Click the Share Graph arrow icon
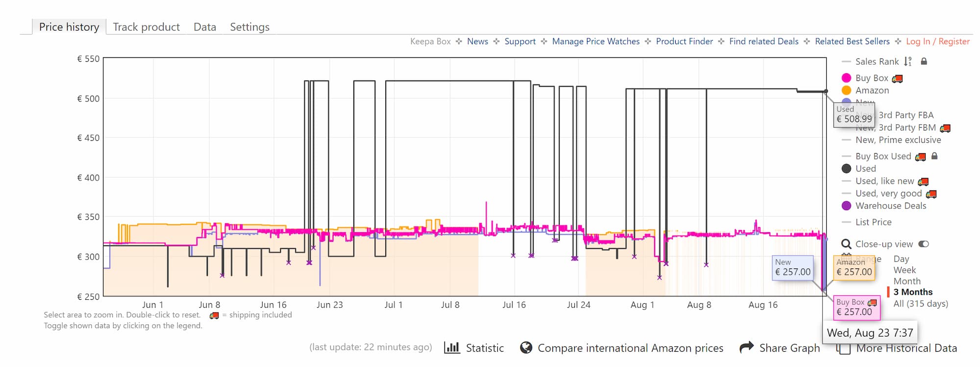980x367 pixels. pyautogui.click(x=747, y=347)
